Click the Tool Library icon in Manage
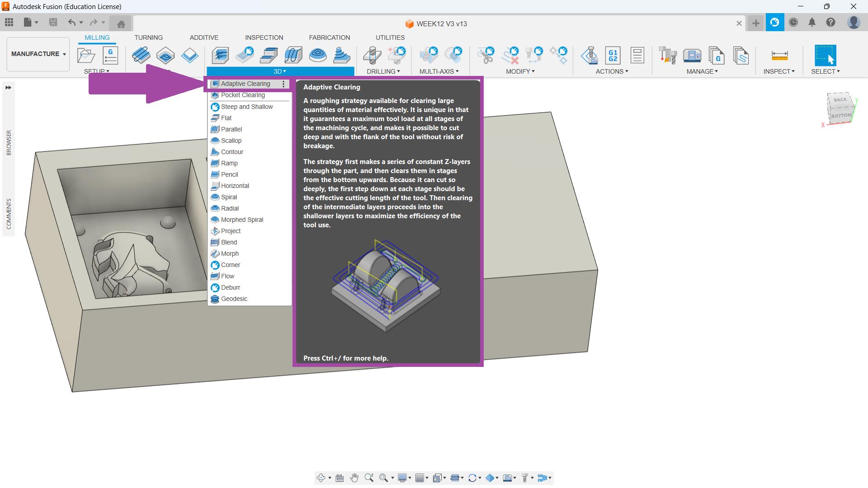This screenshot has width=868, height=488. coord(667,55)
